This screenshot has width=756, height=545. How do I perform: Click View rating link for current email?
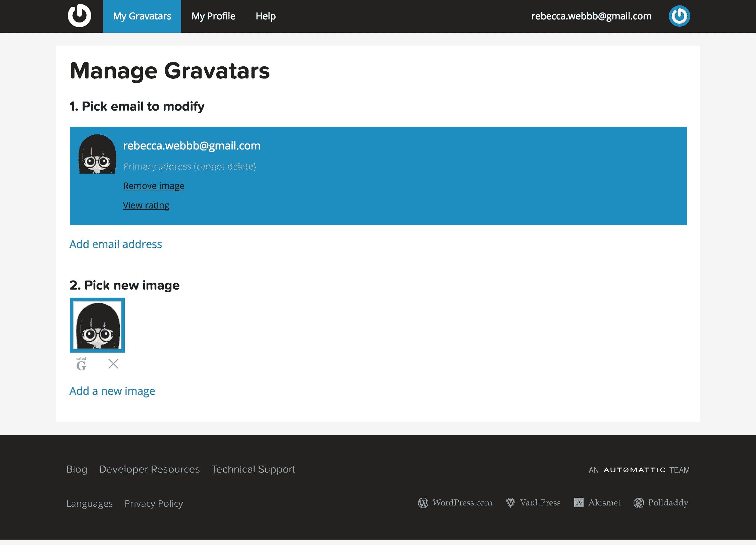[146, 205]
